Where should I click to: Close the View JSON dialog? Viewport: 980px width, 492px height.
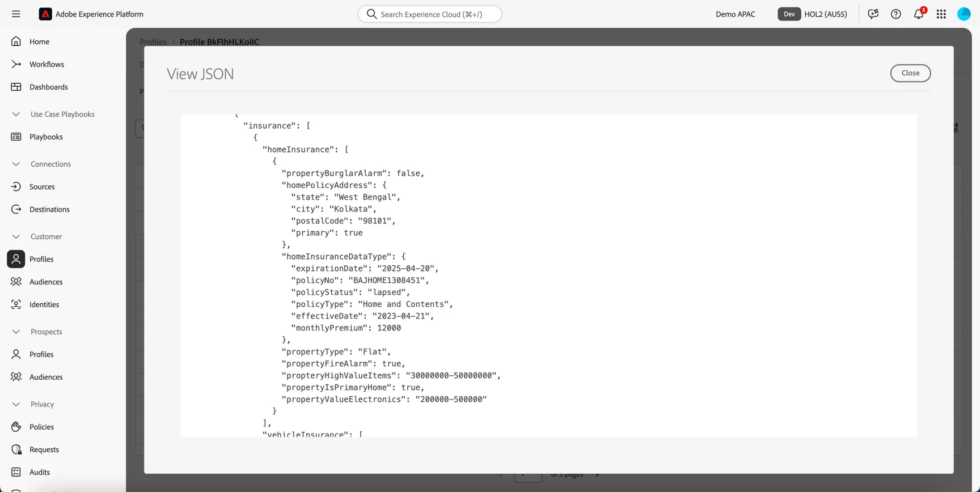(910, 73)
